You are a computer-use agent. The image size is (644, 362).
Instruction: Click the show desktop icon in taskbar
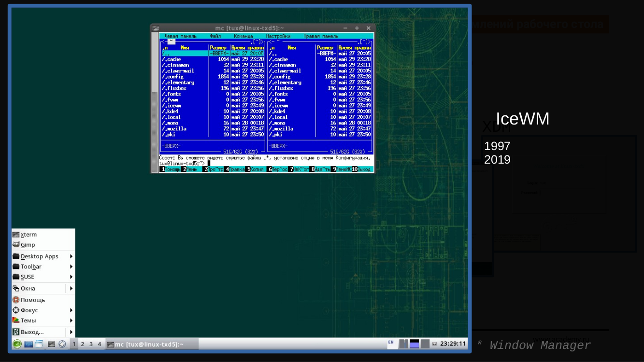tap(29, 344)
